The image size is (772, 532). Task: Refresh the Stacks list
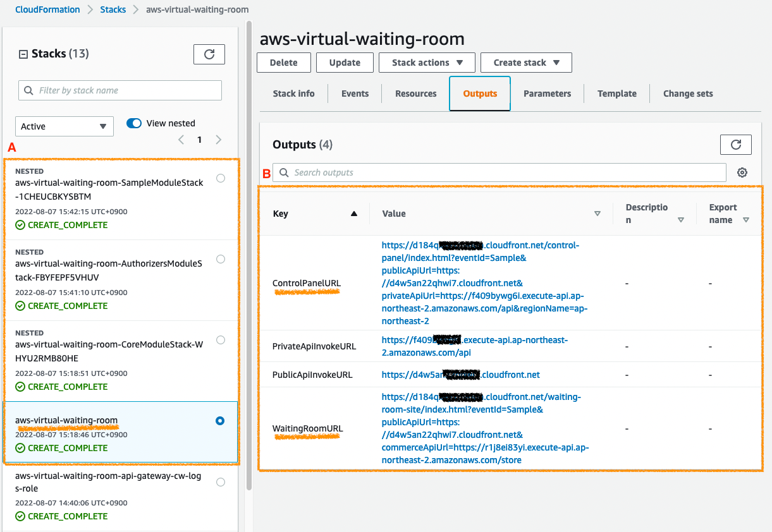209,54
